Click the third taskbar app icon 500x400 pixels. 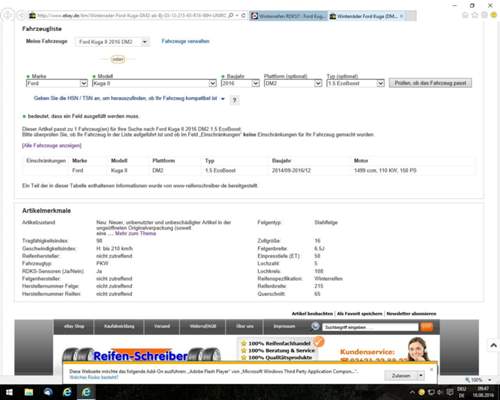(x=48, y=392)
